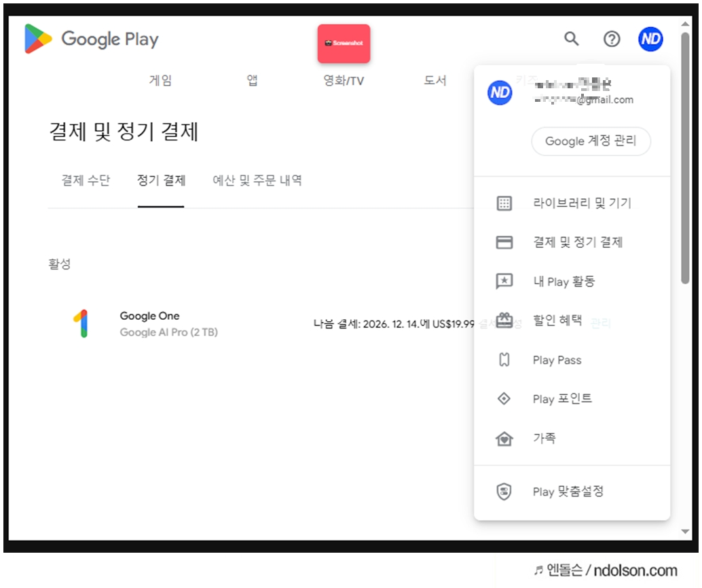The image size is (702, 588).
Task: Open the help question mark icon
Action: coord(612,39)
